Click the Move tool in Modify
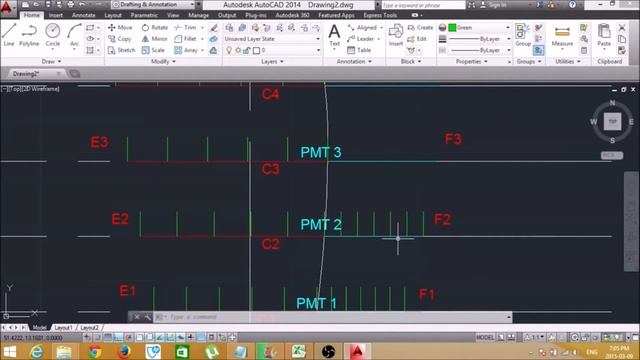640x360 pixels. [x=120, y=27]
